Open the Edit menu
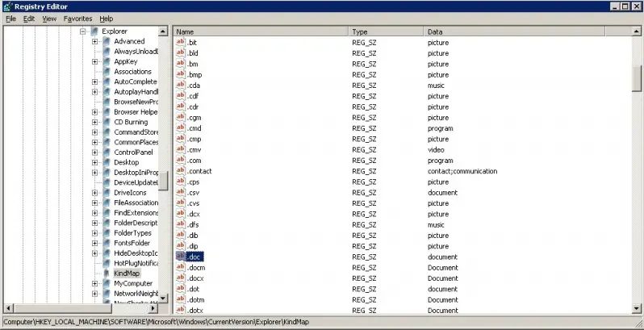Viewport: 644px width, 330px height. tap(29, 19)
